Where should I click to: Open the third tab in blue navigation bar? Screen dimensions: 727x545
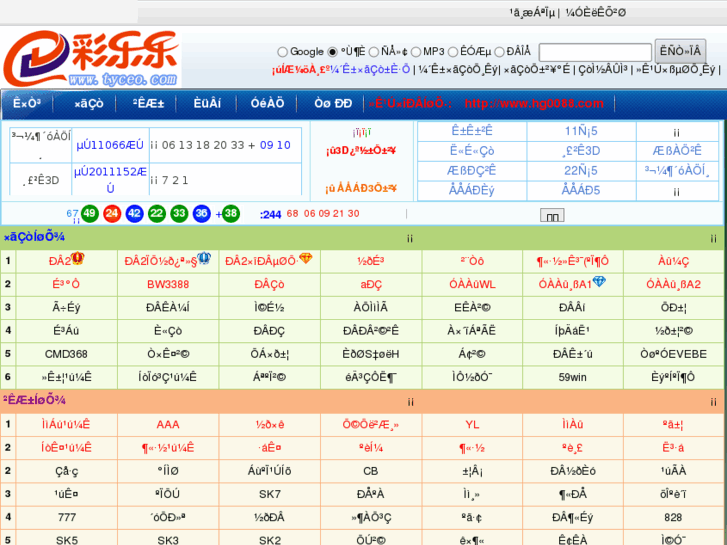point(147,103)
